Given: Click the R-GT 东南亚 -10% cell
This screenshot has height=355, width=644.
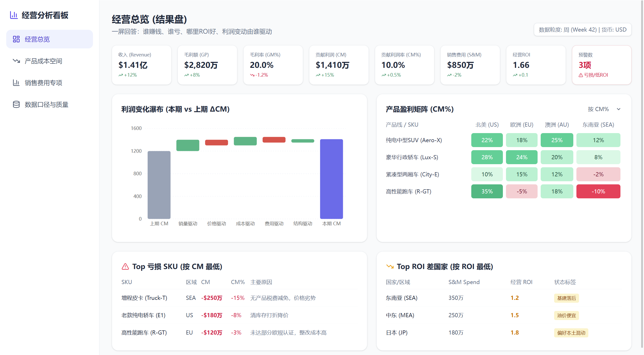Looking at the screenshot, I should (x=598, y=191).
